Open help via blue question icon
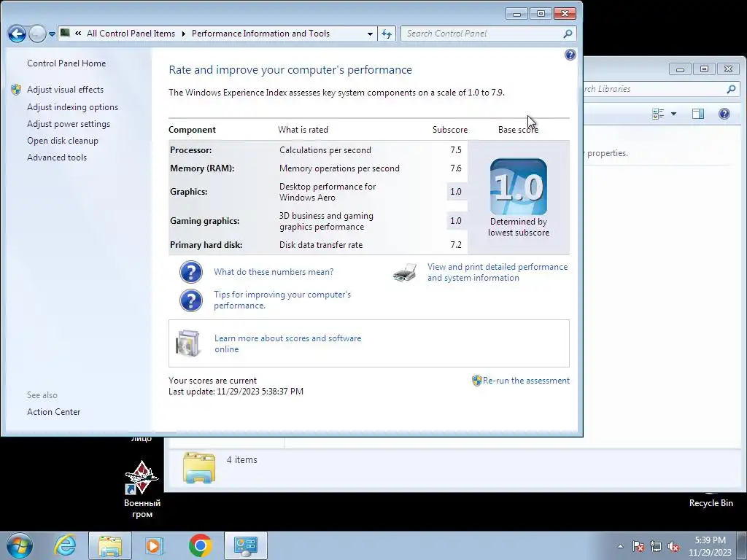 (570, 55)
